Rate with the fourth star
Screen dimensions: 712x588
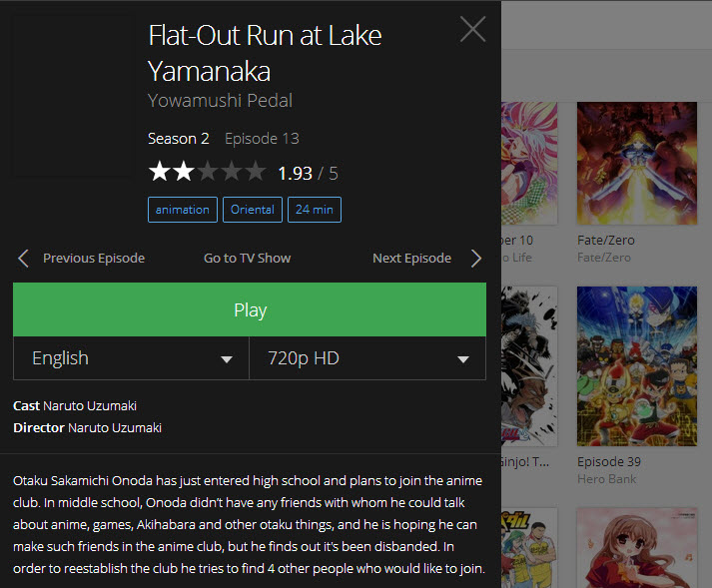click(232, 172)
